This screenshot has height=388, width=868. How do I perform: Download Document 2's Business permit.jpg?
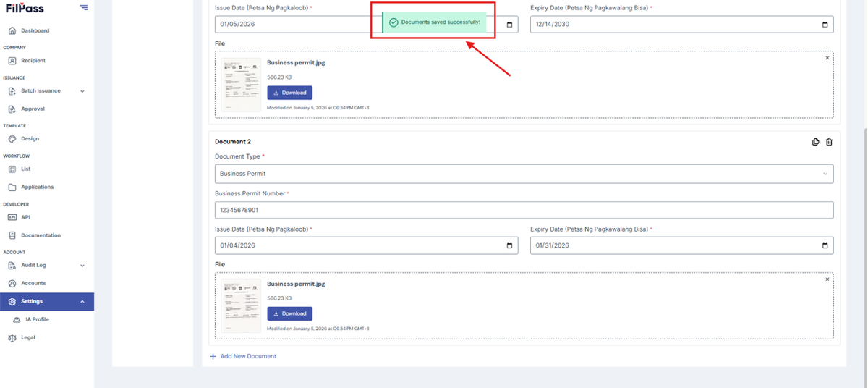[x=289, y=313]
